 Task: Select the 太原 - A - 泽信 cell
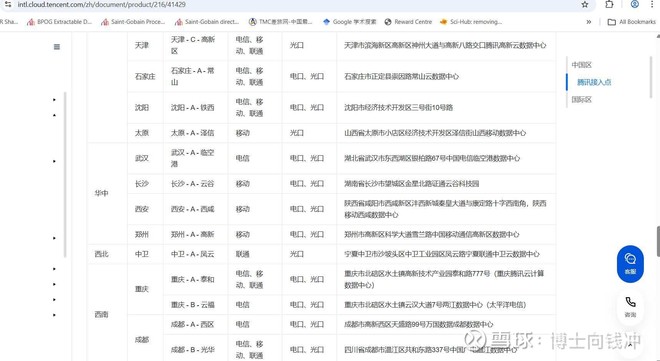click(195, 133)
